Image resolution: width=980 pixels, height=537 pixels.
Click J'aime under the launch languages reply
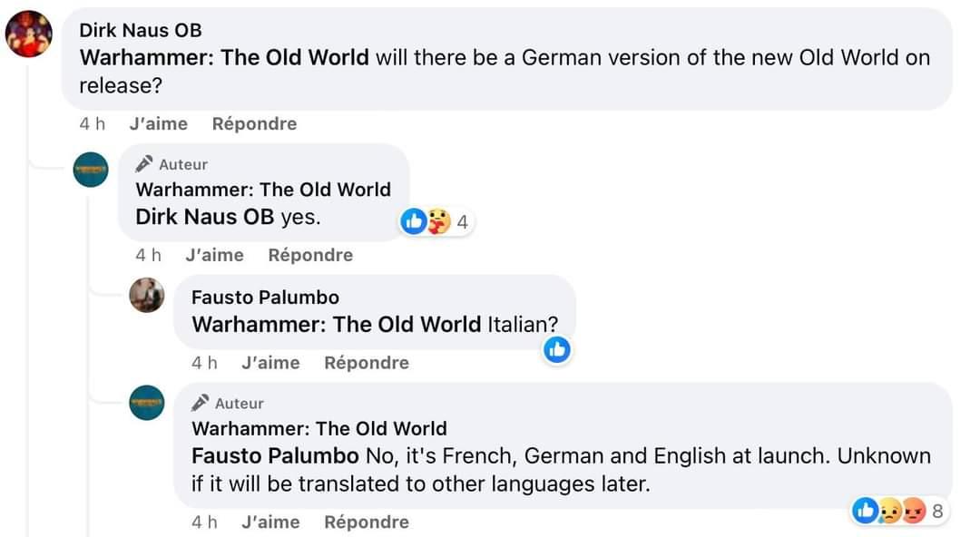point(270,522)
